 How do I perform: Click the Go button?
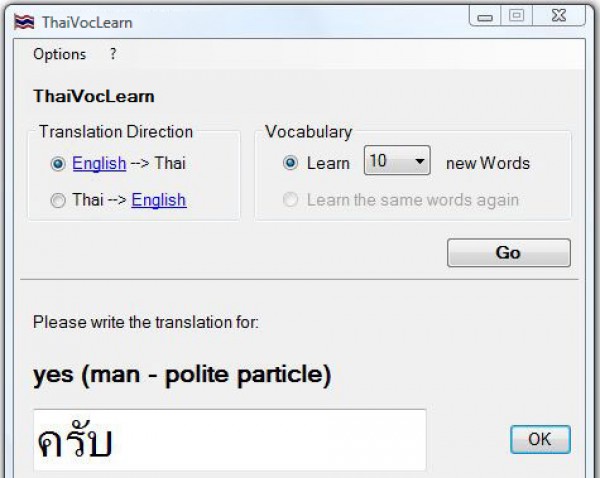point(509,253)
